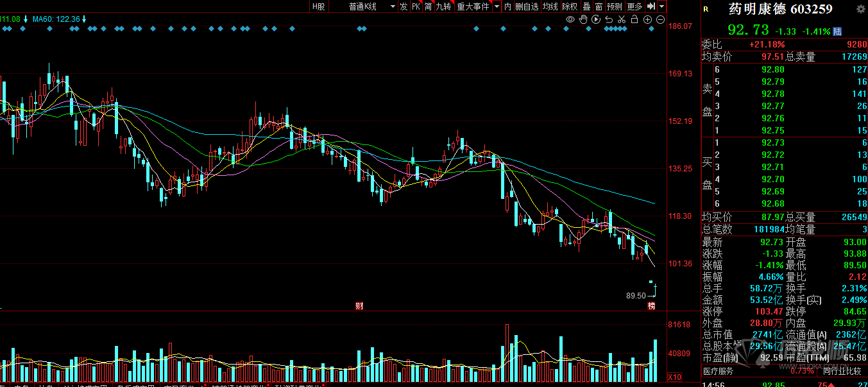The width and height of the screenshot is (868, 387).
Task: Expand the 普通K线 chart type dropdown
Action: point(392,6)
